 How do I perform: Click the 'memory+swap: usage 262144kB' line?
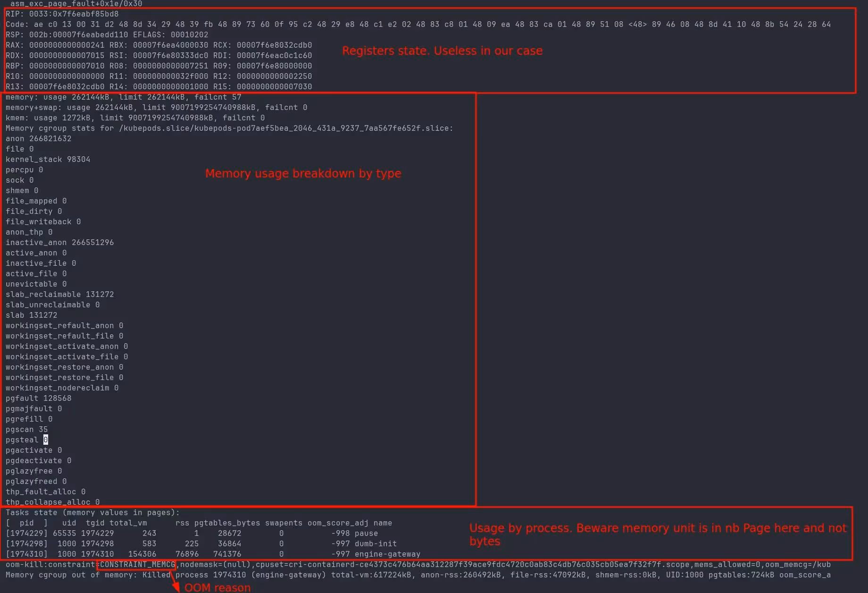coord(157,108)
